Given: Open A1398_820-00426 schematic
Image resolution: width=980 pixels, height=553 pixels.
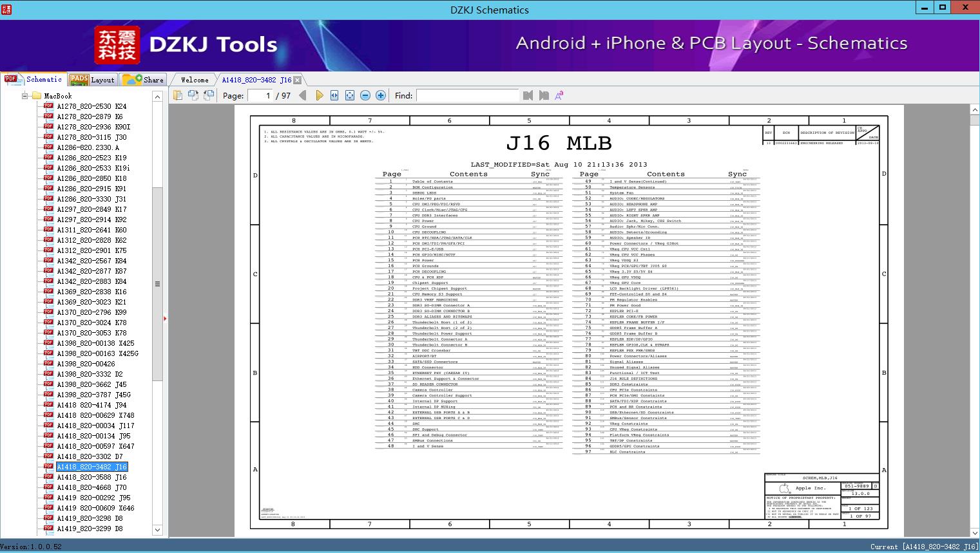Looking at the screenshot, I should [x=86, y=364].
